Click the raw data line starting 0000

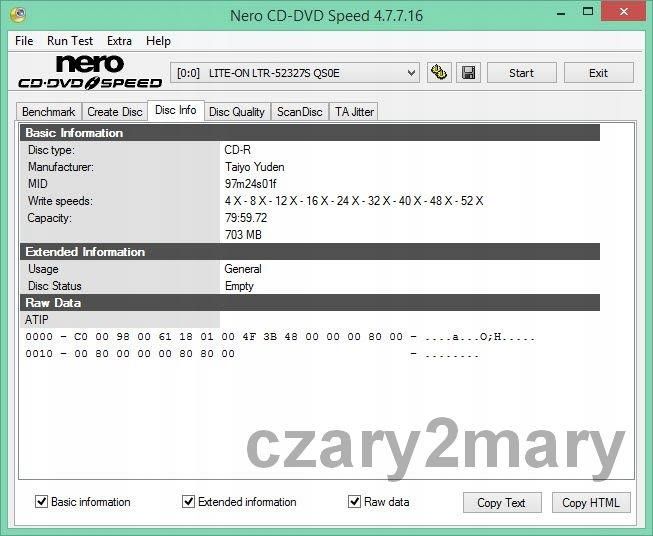[x=280, y=337]
